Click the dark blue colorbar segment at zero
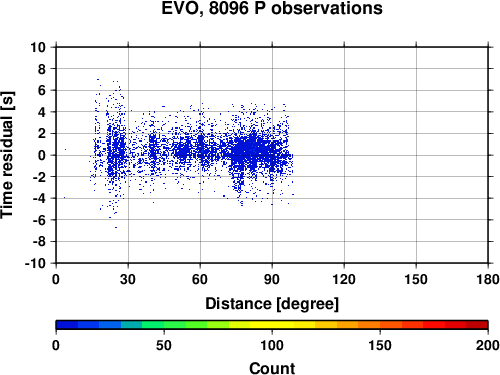The width and height of the screenshot is (500, 375). 67,324
